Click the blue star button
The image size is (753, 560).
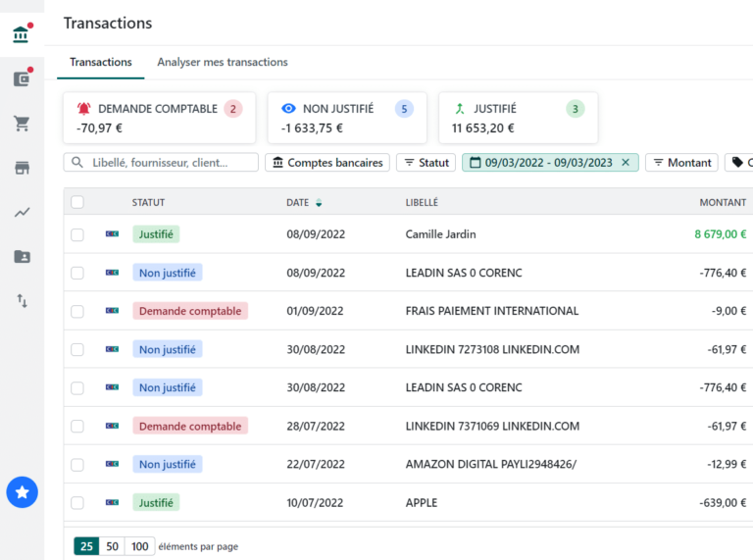coord(22,491)
